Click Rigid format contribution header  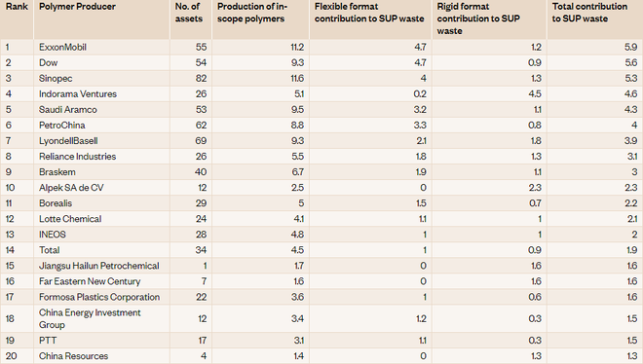[478, 18]
